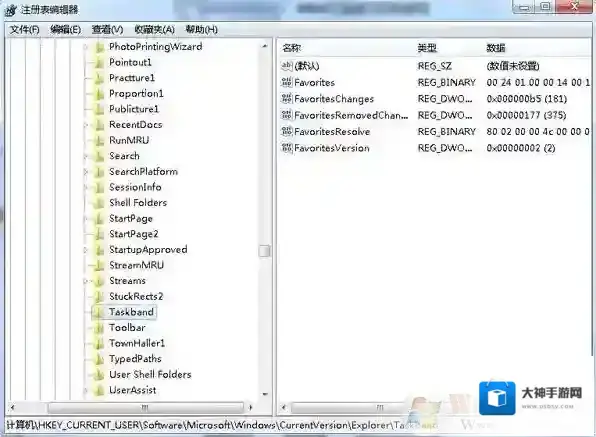Image resolution: width=596 pixels, height=437 pixels.
Task: Open the 查看(V) menu
Action: (x=107, y=29)
